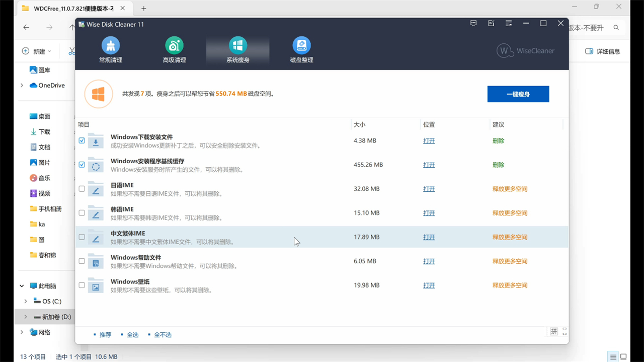The height and width of the screenshot is (362, 644).
Task: Click 详细信息 pane button in File Explorer
Action: [x=603, y=51]
